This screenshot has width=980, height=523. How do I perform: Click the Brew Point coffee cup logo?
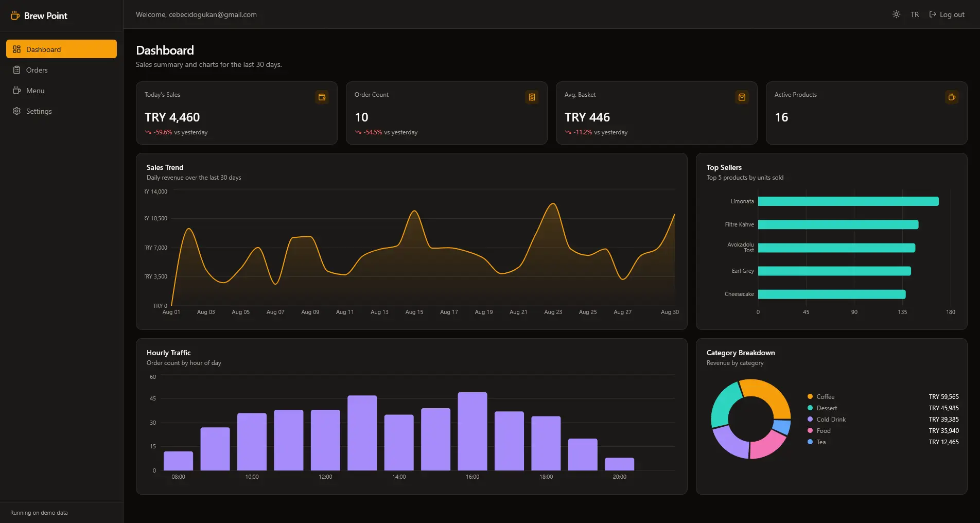(x=15, y=15)
